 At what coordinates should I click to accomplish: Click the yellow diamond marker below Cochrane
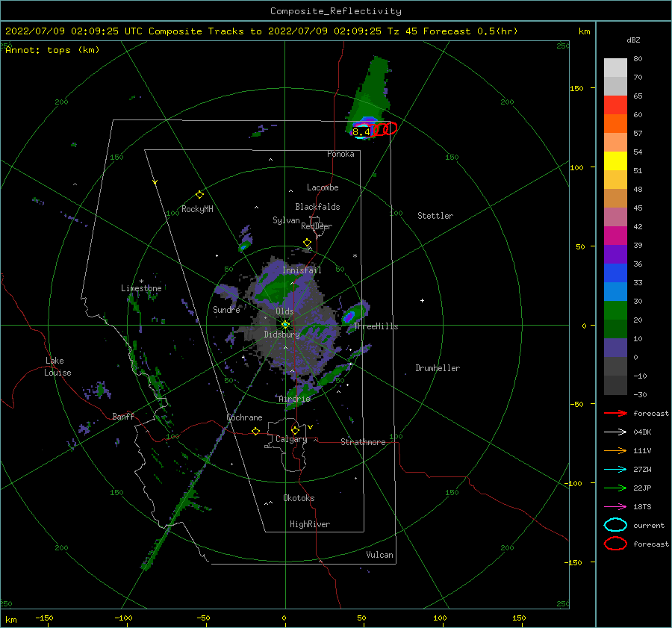pos(255,432)
